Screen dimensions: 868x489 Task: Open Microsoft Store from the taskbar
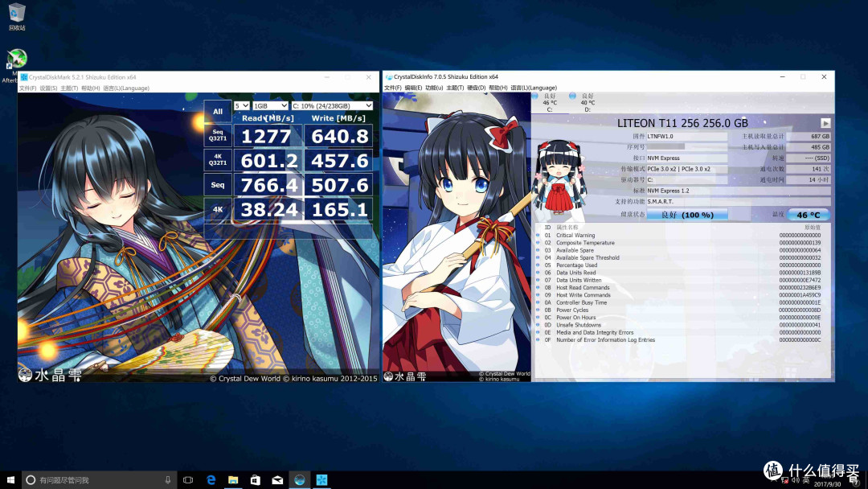[x=256, y=479]
